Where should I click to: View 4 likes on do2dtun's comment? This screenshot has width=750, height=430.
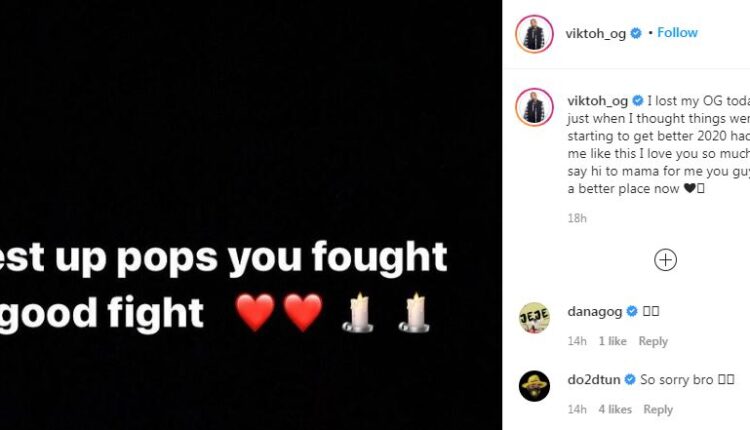615,409
